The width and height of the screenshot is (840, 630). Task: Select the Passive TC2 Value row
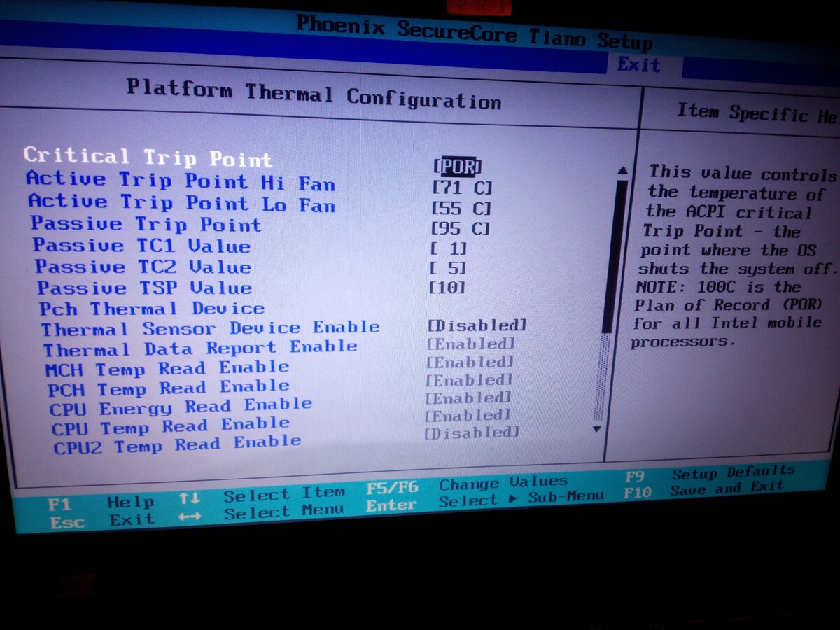click(143, 267)
